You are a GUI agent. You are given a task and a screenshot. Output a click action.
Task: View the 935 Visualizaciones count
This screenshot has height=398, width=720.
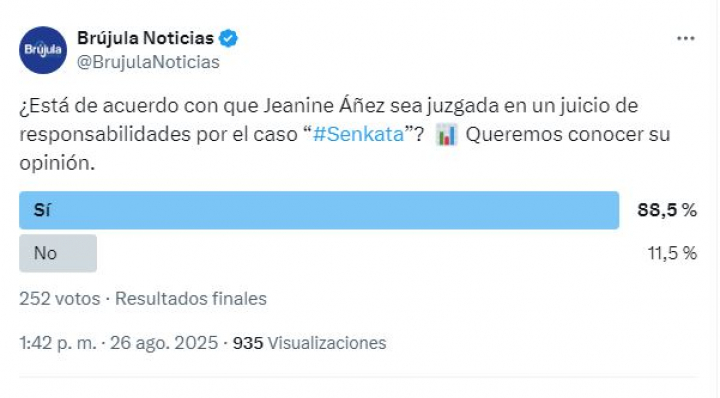(x=309, y=343)
